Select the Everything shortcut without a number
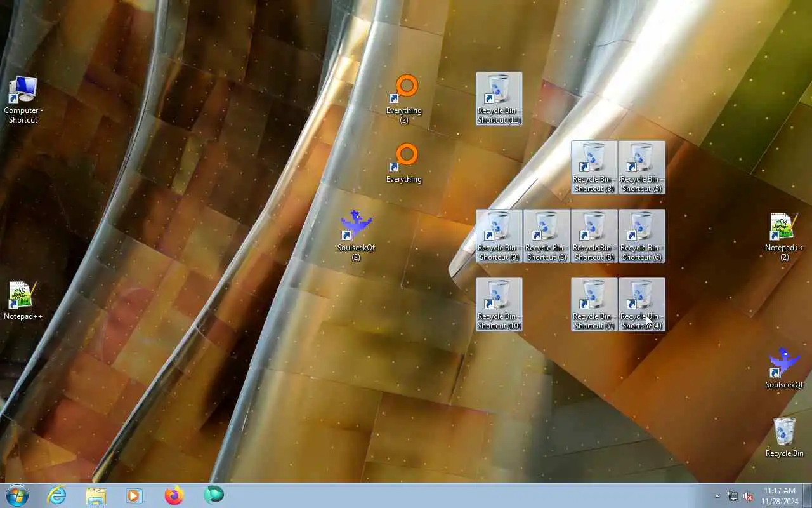The height and width of the screenshot is (508, 812). point(404,164)
